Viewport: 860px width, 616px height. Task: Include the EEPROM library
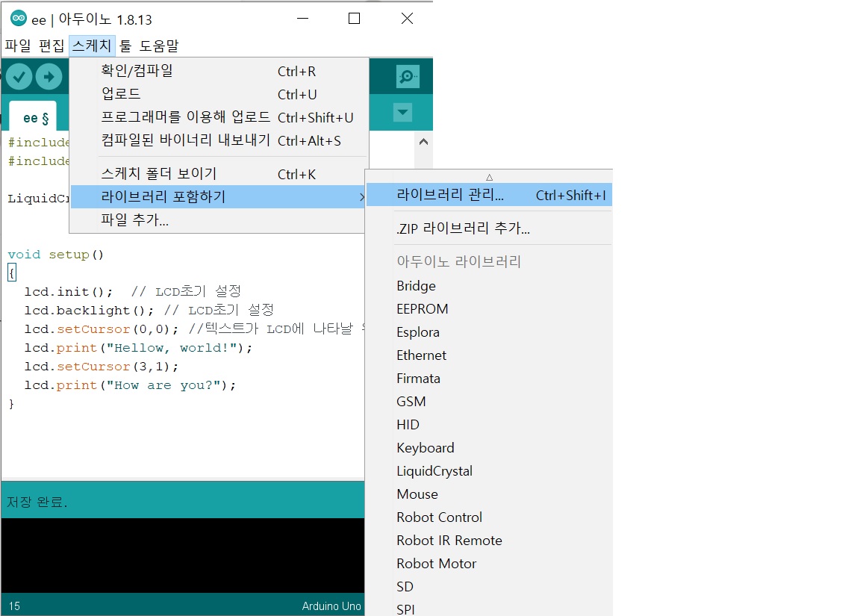click(x=489, y=309)
